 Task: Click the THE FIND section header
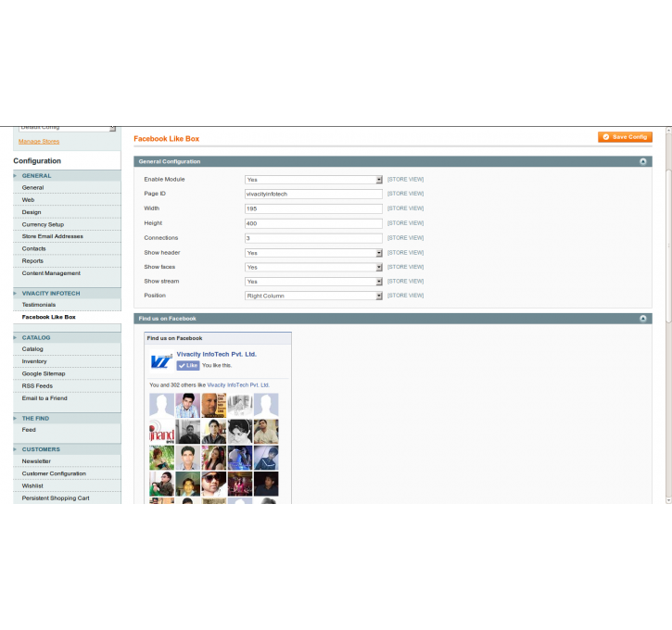click(x=67, y=419)
